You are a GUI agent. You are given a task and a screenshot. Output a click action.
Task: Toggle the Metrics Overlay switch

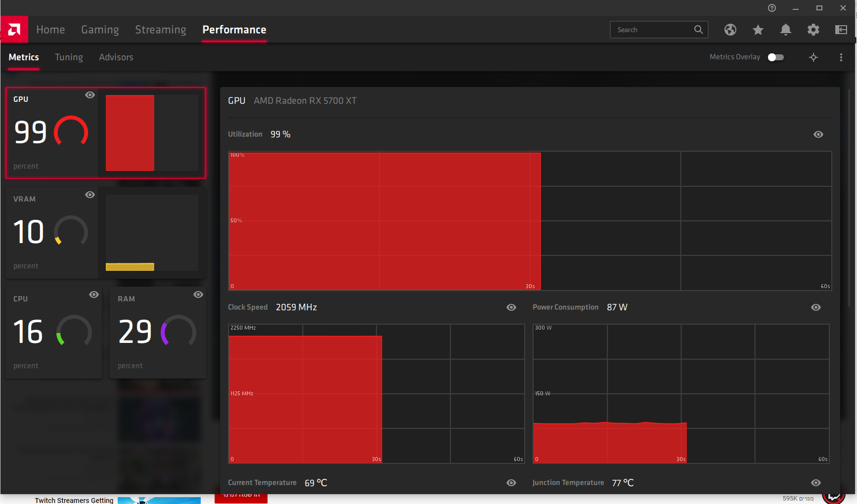point(775,57)
